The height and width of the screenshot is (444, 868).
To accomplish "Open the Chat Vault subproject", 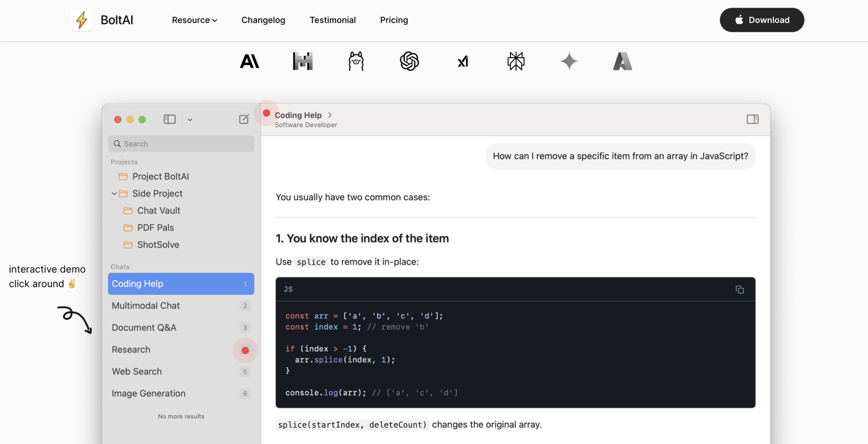I will click(158, 211).
